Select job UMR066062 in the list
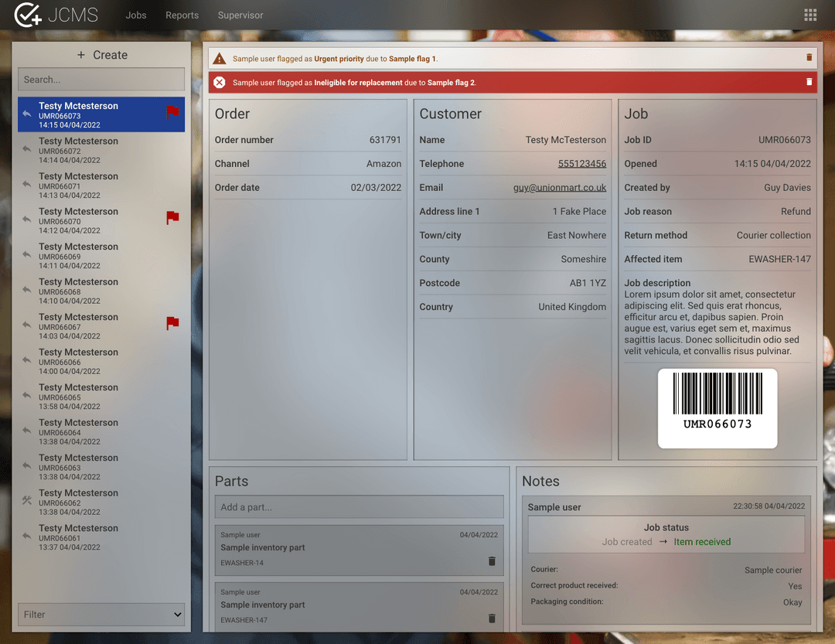The image size is (835, 644). (101, 501)
